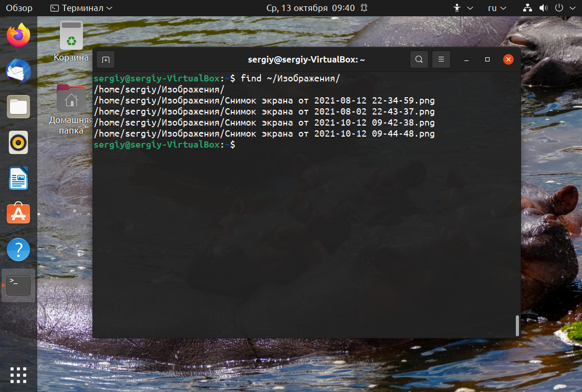Click the line ending 2021-08-12 22-34-59.png
Screen dimensions: 582x392
coord(264,100)
